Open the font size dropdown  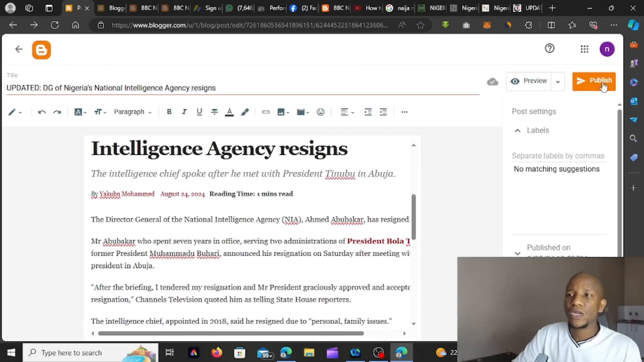[x=100, y=112]
